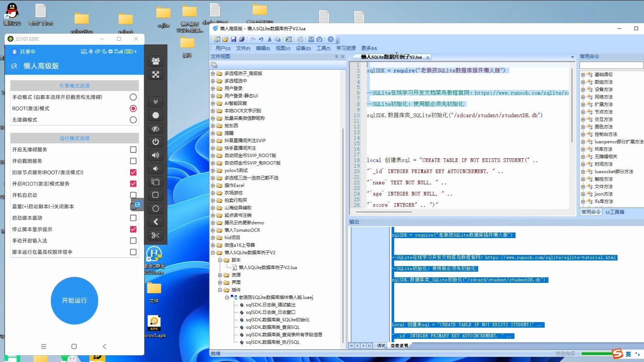Click the crossed eye icon in mirror sidebar
The width and height of the screenshot is (644, 362).
tap(156, 129)
